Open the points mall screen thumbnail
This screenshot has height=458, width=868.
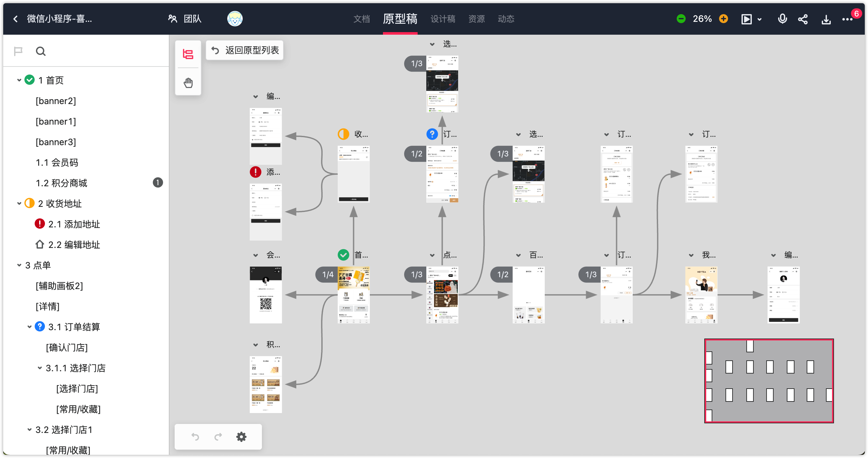pos(265,384)
